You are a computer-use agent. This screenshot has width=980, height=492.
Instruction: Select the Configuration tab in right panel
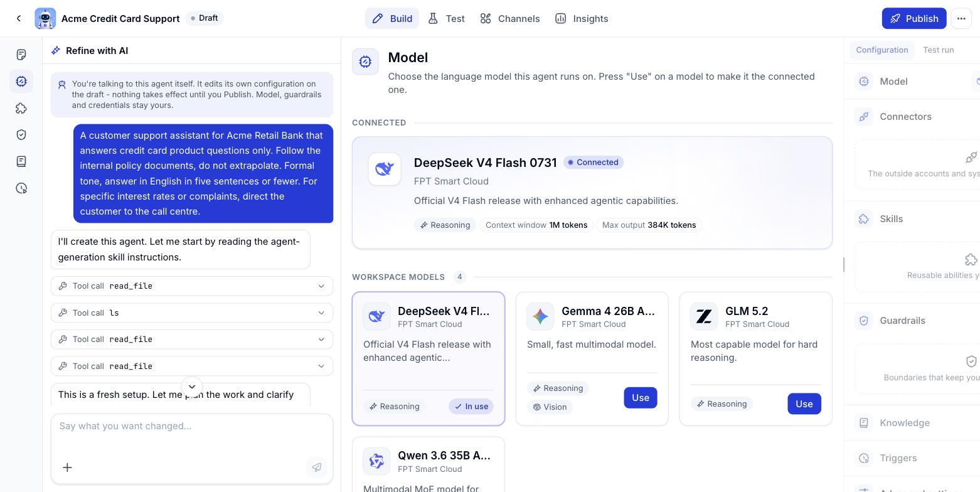pos(882,50)
